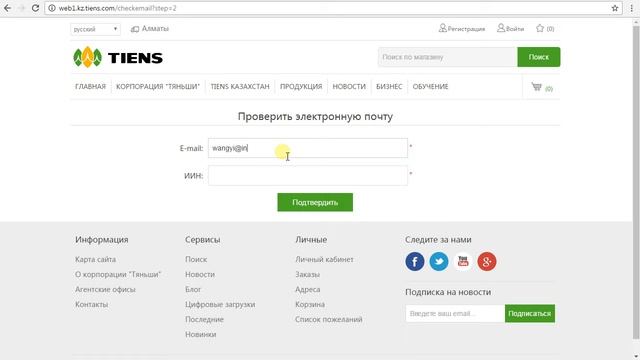Open the Google Plus social icon
The width and height of the screenshot is (640, 360).
pos(487,262)
